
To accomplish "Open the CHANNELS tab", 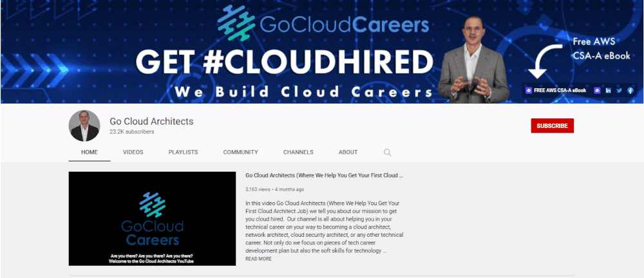I will (x=298, y=153).
